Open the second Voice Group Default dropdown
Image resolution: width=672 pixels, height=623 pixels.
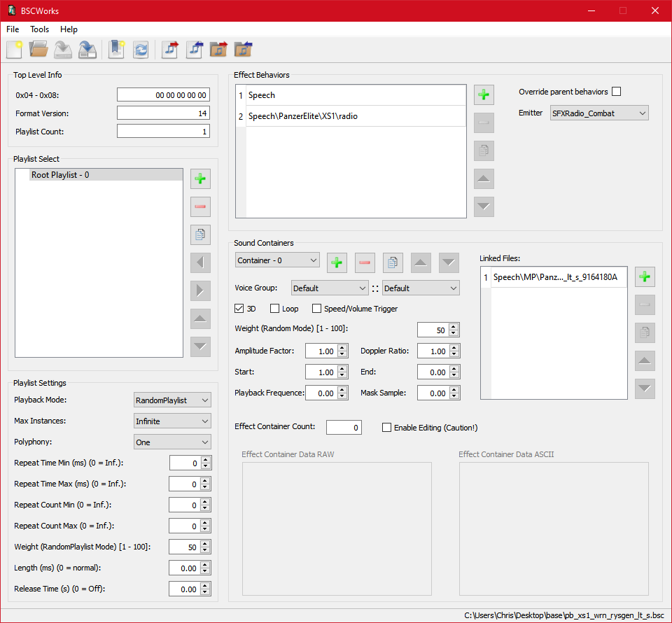tap(421, 288)
